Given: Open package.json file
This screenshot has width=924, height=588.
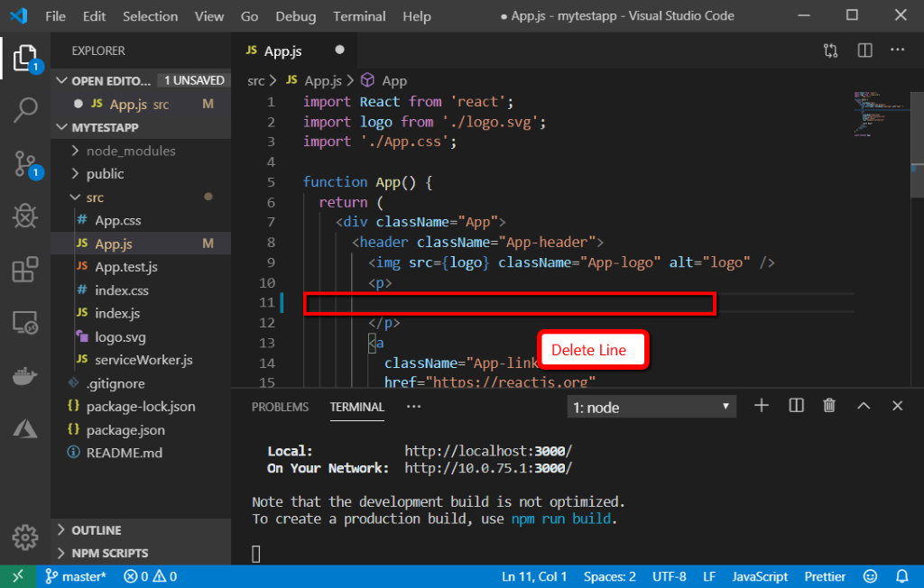Looking at the screenshot, I should pos(125,430).
